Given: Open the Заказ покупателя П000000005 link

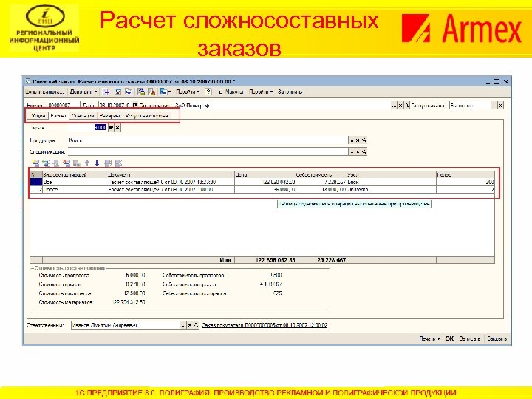Looking at the screenshot, I should pos(265,325).
